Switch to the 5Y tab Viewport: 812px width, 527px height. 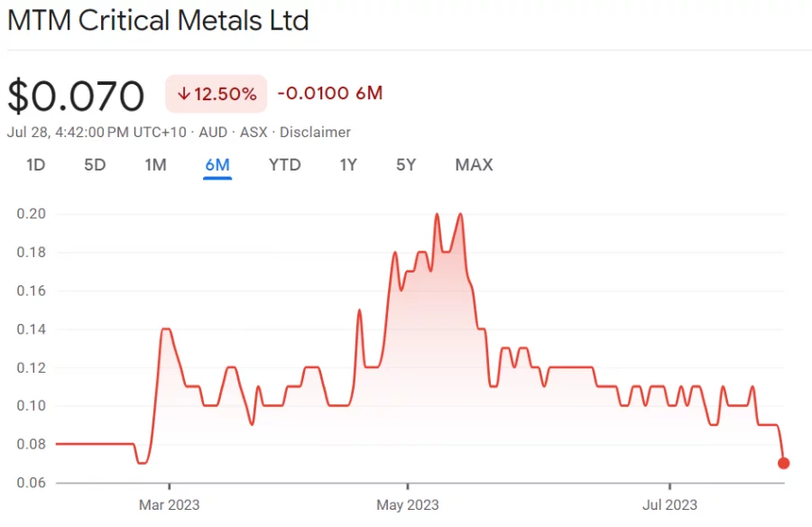(x=406, y=165)
